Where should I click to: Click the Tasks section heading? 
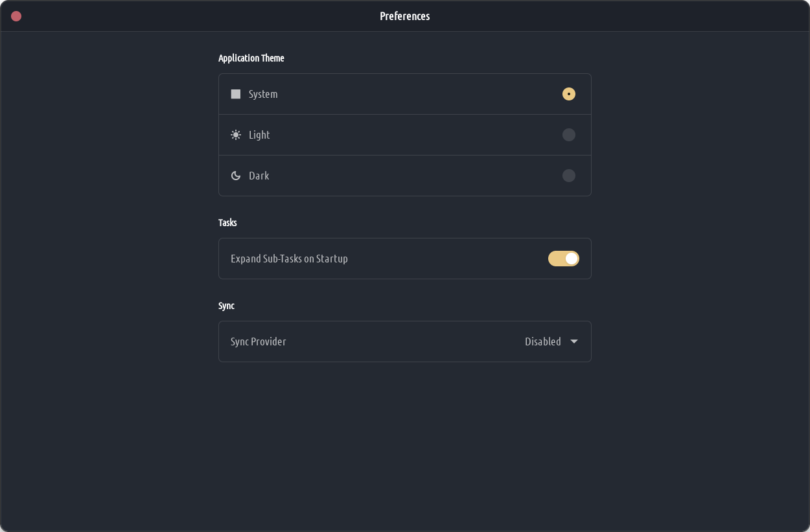coord(227,223)
